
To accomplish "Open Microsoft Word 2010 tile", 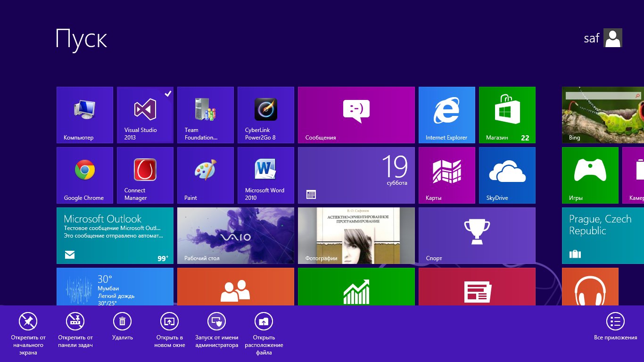I will [266, 175].
